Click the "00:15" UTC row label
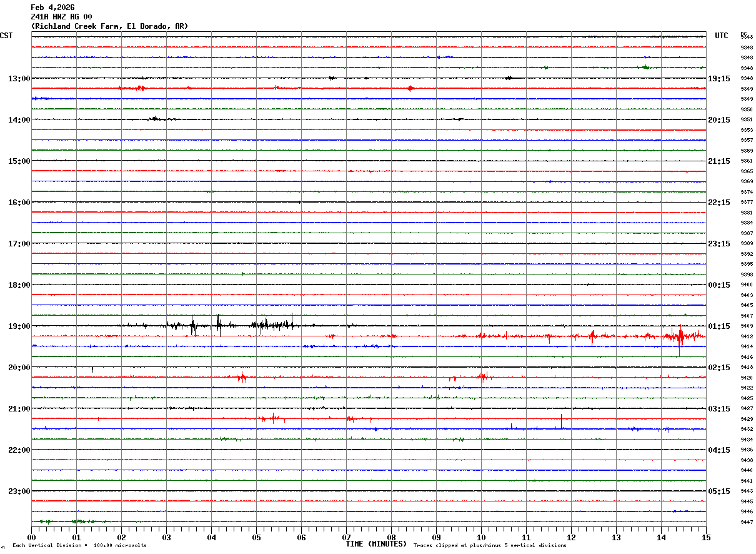 click(719, 285)
